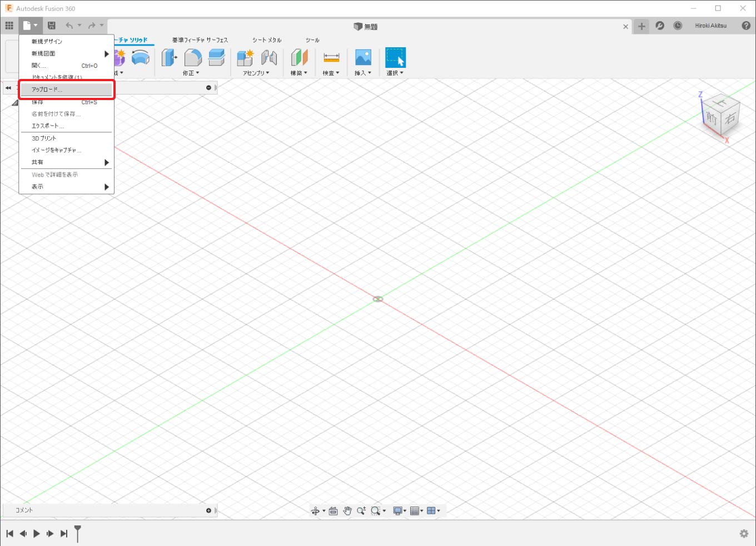This screenshot has width=756, height=546.
Task: Open the Grid and Snaps dropdown
Action: coord(416,511)
